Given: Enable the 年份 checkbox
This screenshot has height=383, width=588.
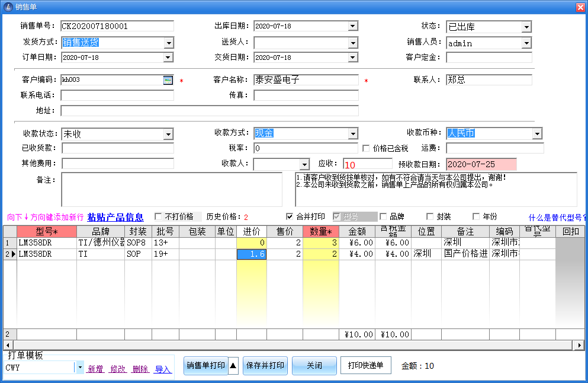Looking at the screenshot, I should point(476,216).
